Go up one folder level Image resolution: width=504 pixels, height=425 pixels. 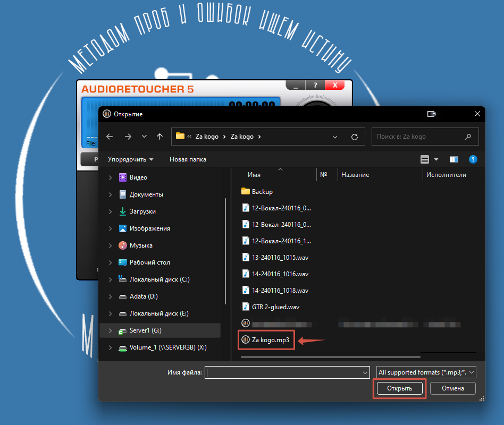159,137
